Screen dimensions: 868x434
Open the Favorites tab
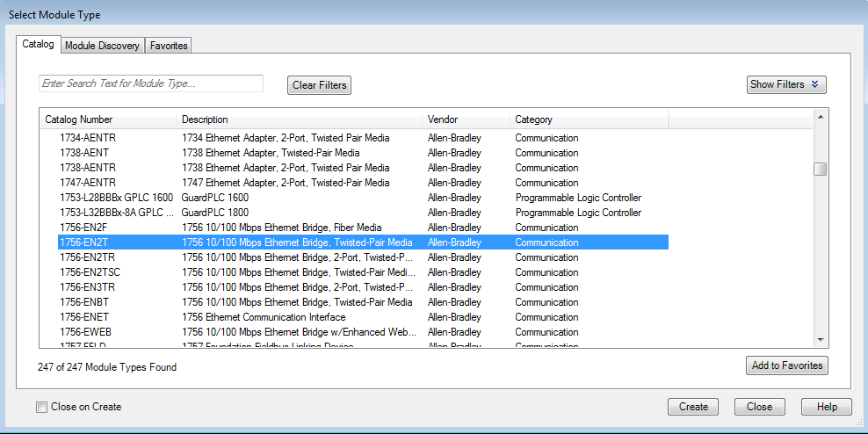point(169,46)
